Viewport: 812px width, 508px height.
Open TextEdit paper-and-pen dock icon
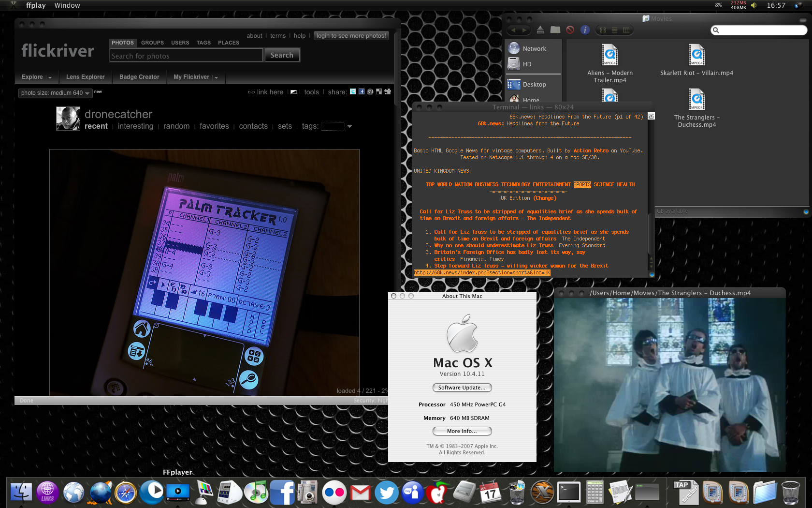click(x=621, y=493)
